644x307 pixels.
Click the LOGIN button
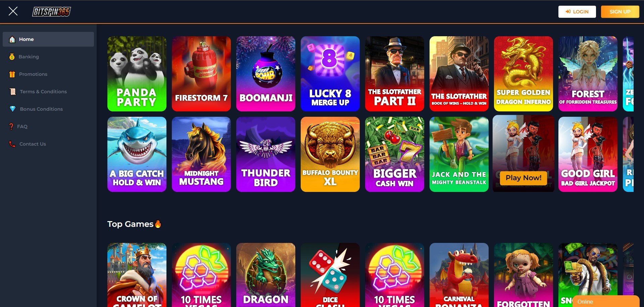(x=577, y=12)
